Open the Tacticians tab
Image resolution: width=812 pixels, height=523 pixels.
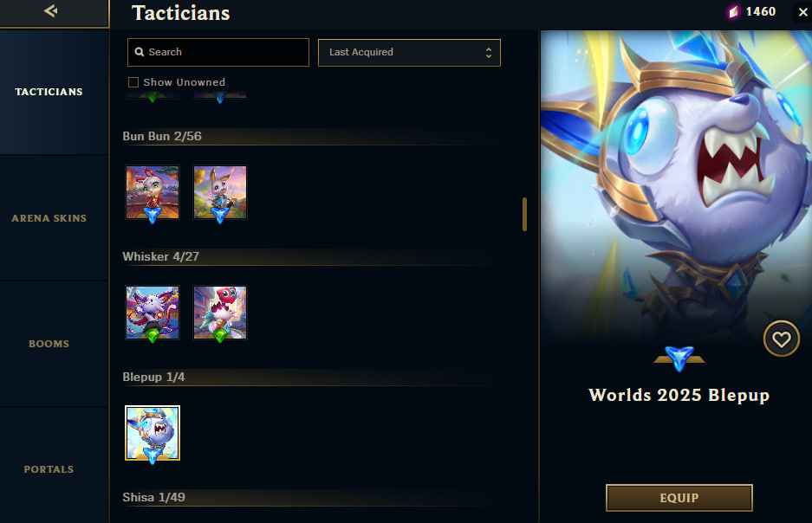pyautogui.click(x=49, y=92)
